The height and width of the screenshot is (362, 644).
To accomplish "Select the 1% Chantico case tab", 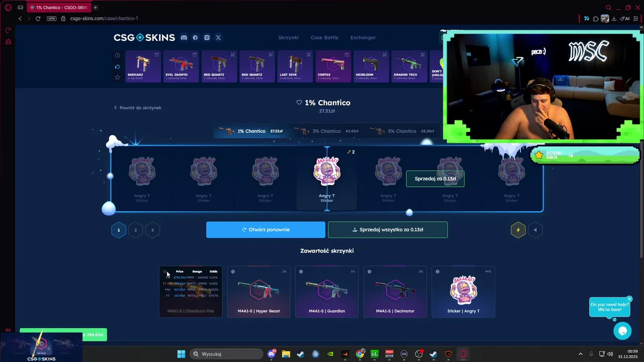I will tap(251, 131).
